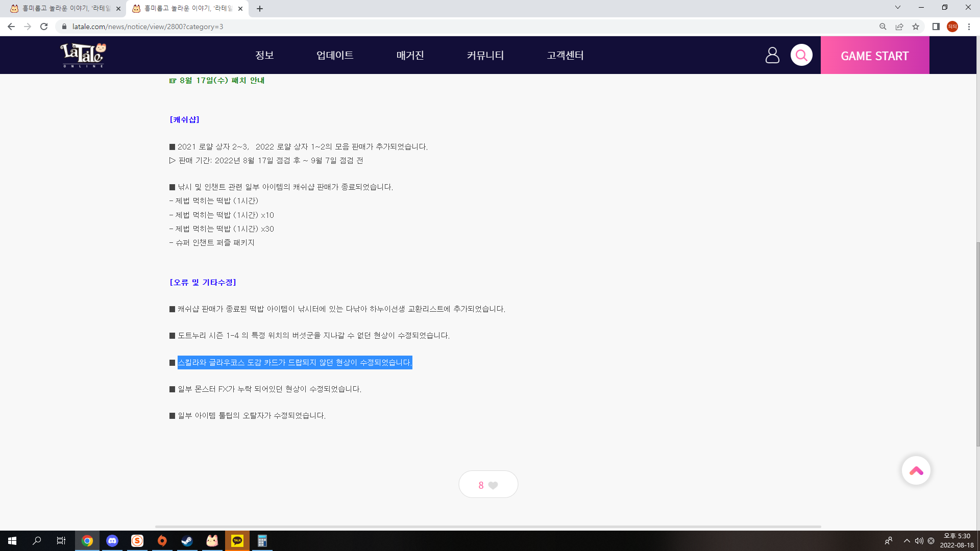Click the pink scroll-to-top arrow button

click(x=916, y=470)
